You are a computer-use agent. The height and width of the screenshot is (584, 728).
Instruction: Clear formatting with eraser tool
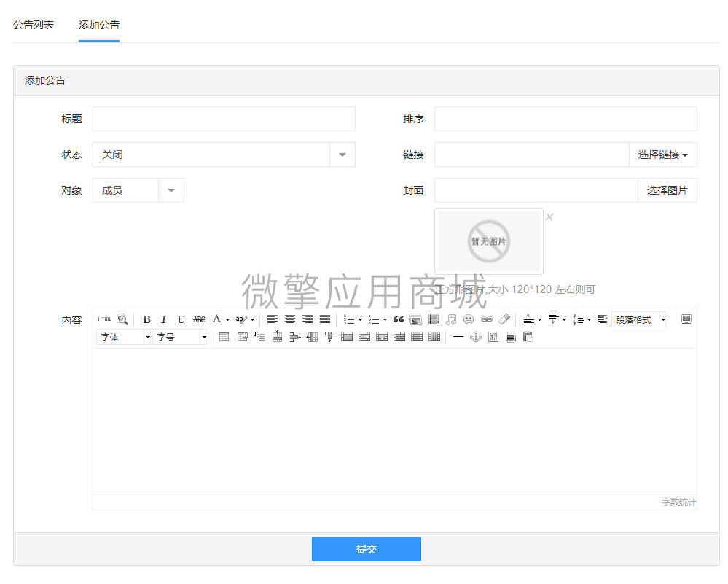coord(504,319)
